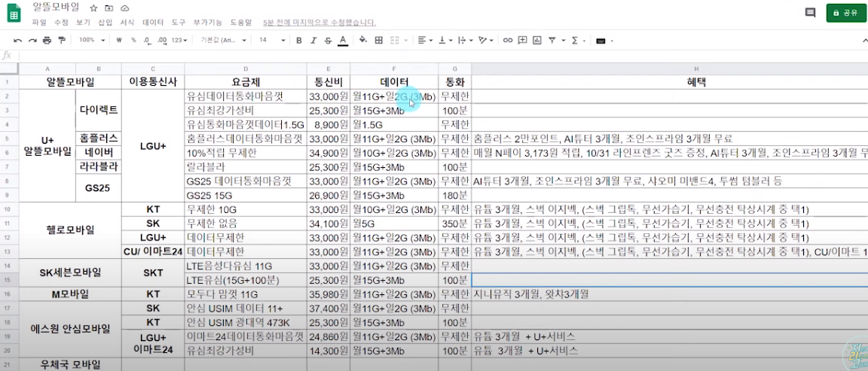Open the font size 14 dropdown

pos(272,41)
